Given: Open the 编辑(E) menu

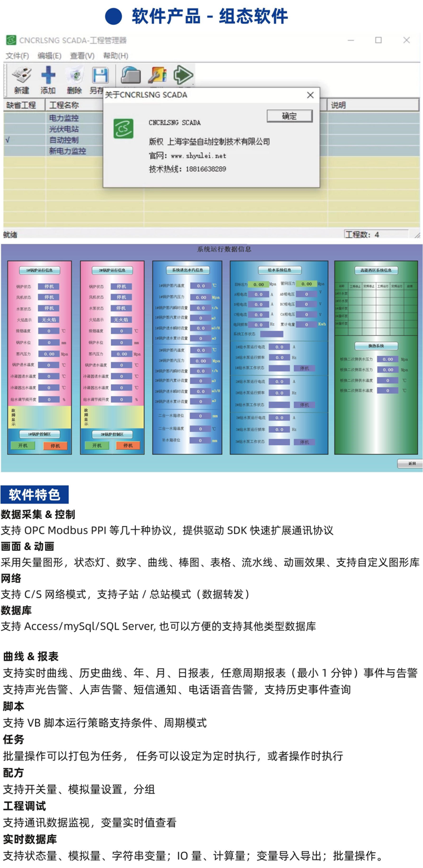Looking at the screenshot, I should pos(50,55).
